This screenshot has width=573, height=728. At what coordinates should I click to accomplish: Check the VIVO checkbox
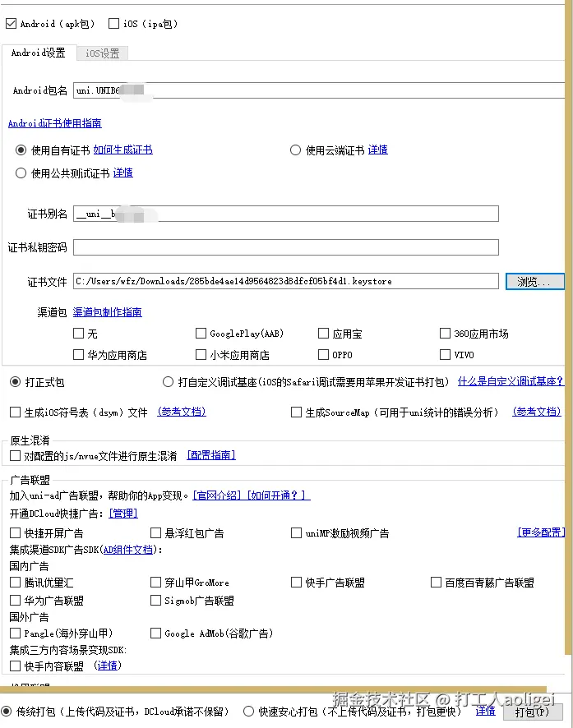[445, 355]
